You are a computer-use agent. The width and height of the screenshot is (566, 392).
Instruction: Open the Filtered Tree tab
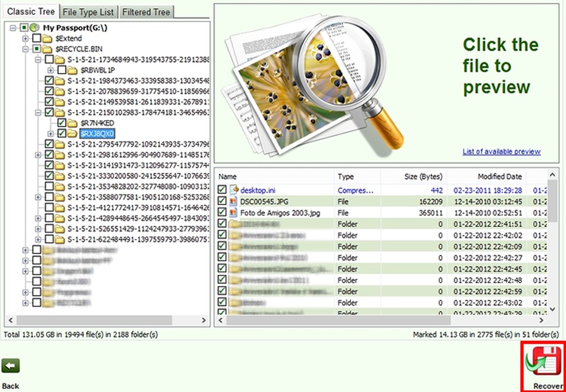147,11
